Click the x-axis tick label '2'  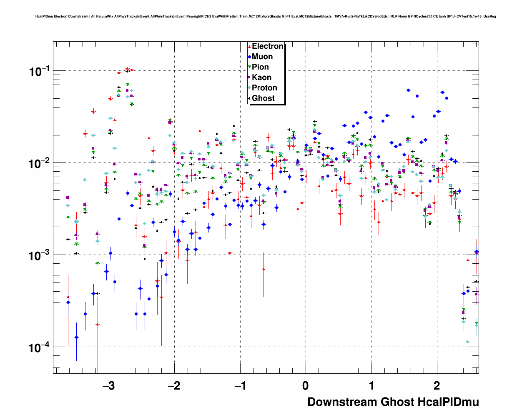437,386
